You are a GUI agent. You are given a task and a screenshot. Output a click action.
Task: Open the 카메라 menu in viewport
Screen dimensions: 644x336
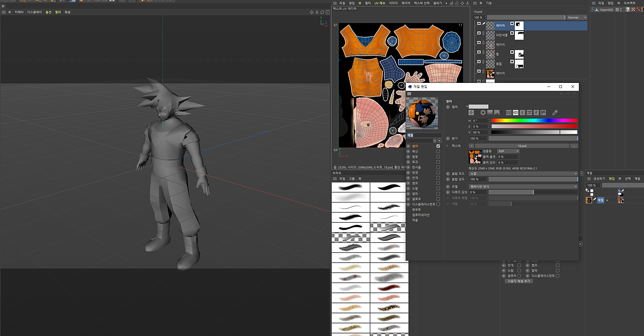click(x=19, y=12)
